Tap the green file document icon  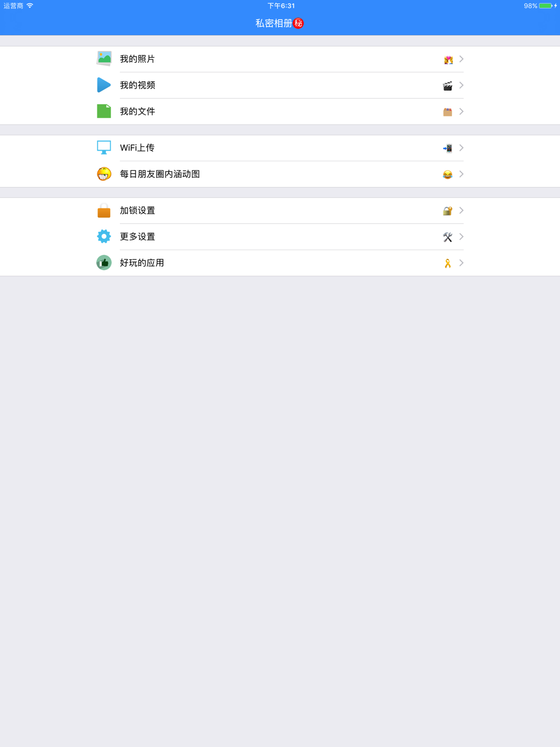(104, 111)
